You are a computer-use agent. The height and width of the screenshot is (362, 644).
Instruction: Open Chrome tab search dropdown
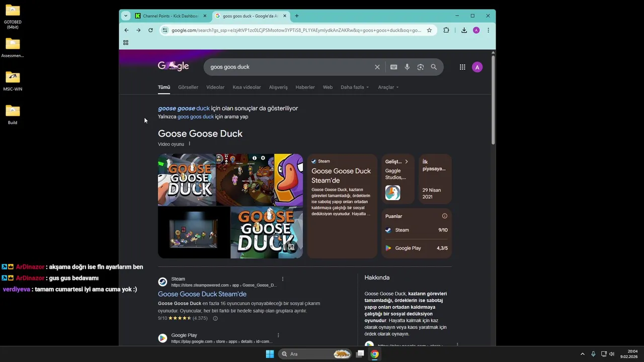[126, 16]
